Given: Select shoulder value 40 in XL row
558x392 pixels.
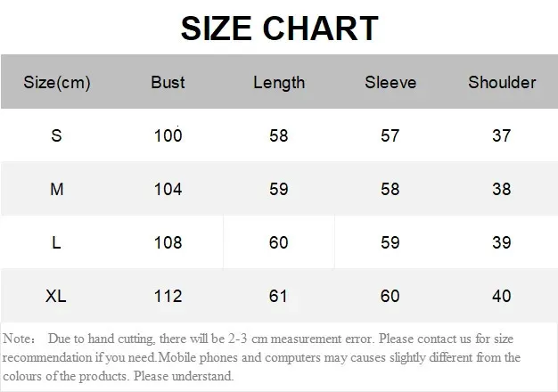Looking at the screenshot, I should pos(502,296).
